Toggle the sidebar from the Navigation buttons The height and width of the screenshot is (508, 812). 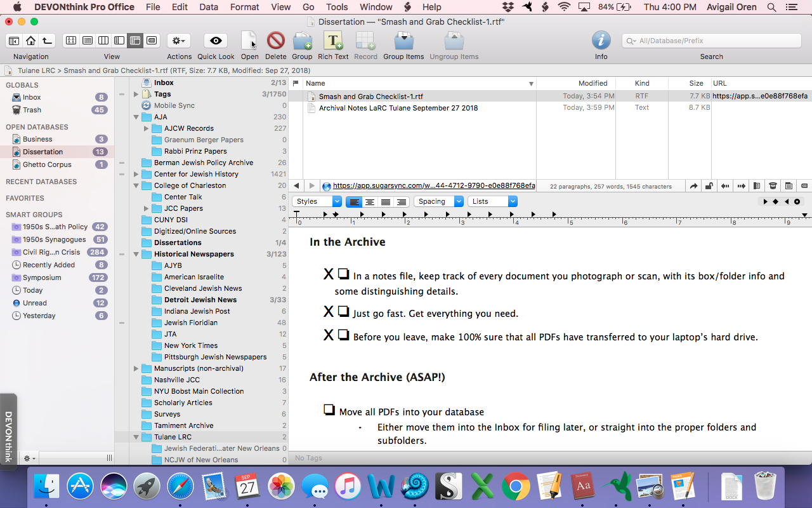click(x=13, y=41)
